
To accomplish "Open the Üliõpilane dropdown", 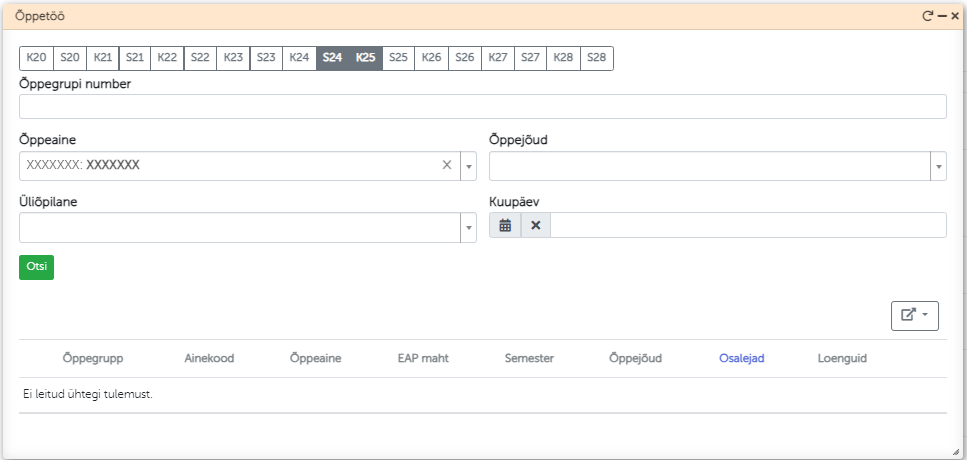I will pyautogui.click(x=468, y=228).
